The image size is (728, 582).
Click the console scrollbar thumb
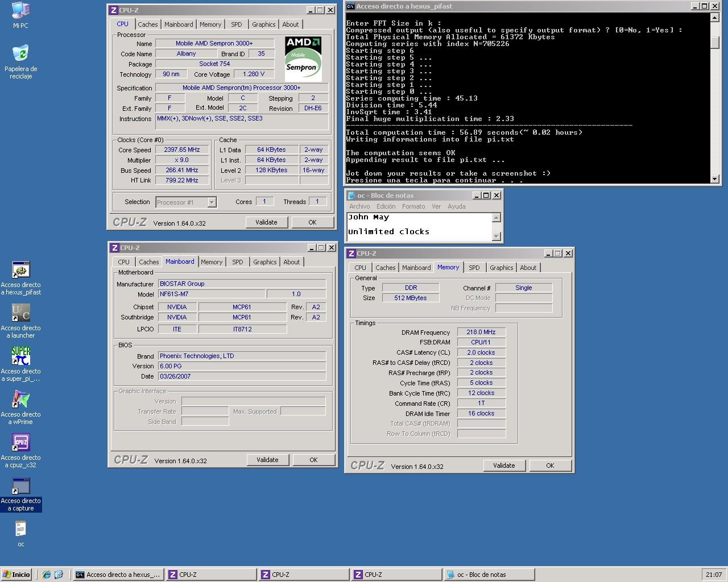tap(715, 42)
